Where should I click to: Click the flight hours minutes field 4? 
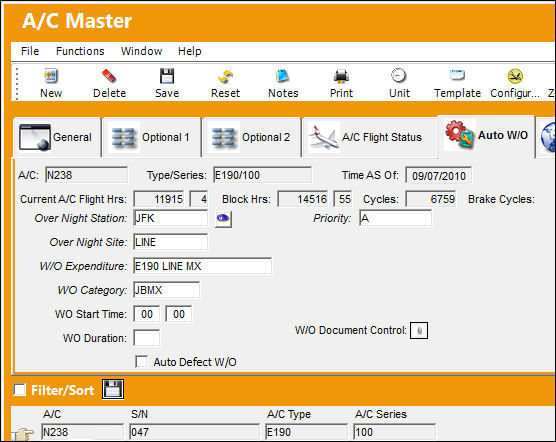click(x=199, y=199)
